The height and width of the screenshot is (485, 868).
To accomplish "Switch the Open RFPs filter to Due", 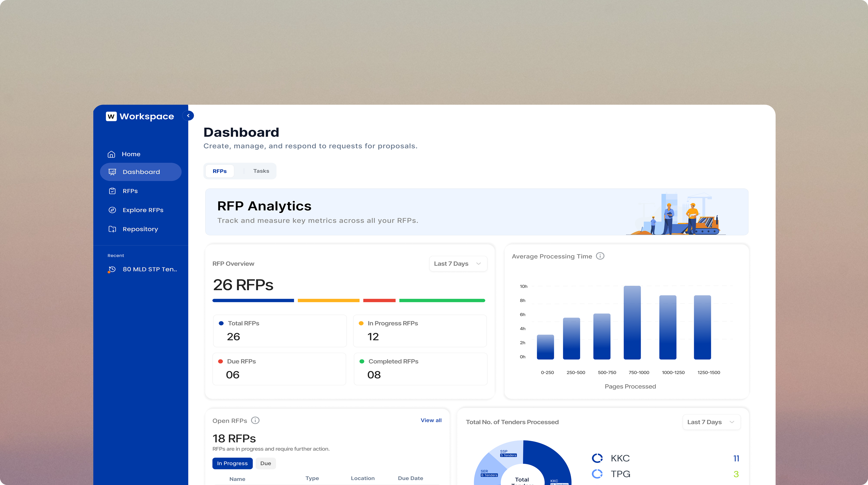I will (266, 463).
